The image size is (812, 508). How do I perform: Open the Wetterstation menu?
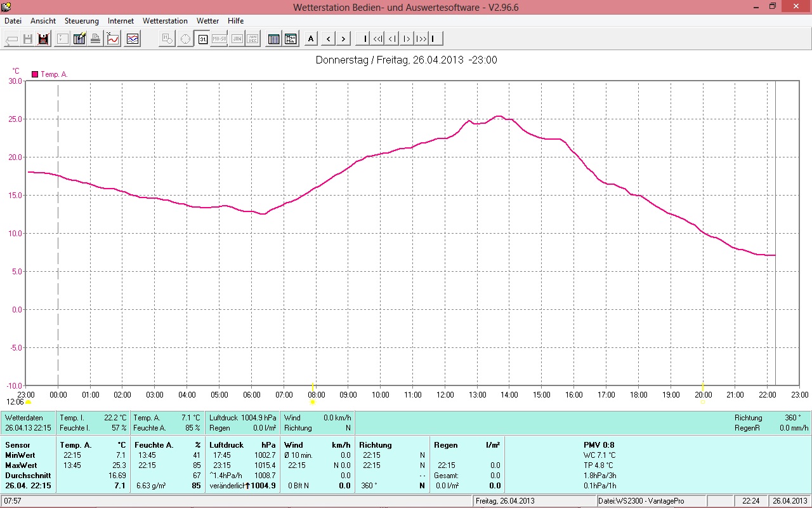(165, 21)
